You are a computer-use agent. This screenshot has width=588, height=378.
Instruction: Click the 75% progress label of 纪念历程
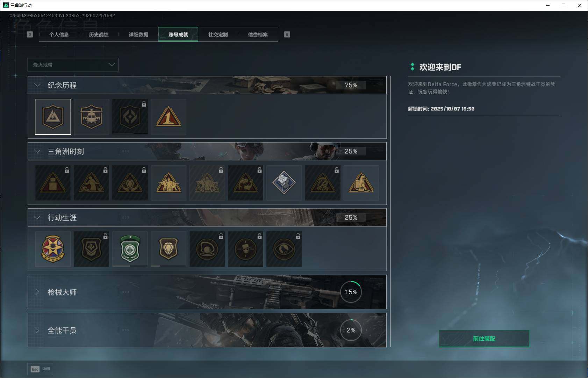coord(351,85)
